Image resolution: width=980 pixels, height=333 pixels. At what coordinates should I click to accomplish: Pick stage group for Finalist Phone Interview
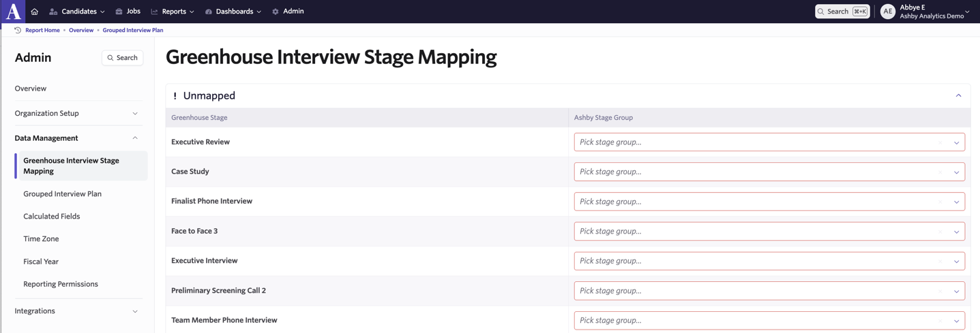point(769,202)
